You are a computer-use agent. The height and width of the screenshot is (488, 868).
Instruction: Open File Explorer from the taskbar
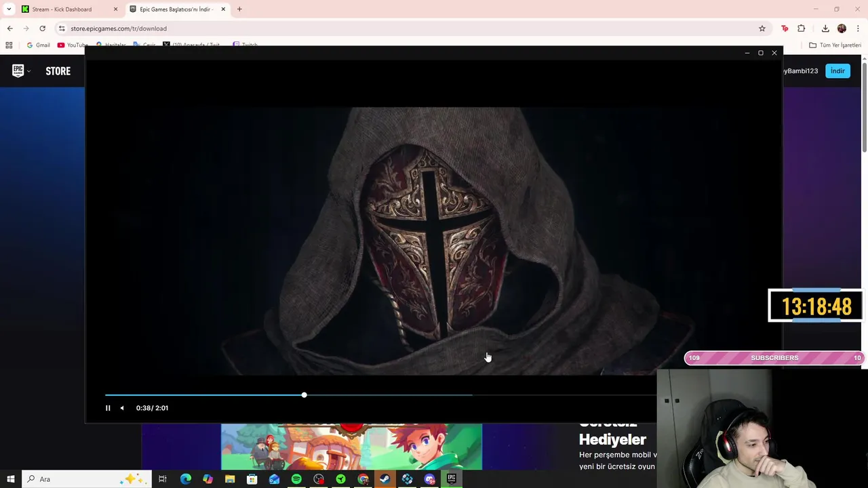tap(230, 479)
